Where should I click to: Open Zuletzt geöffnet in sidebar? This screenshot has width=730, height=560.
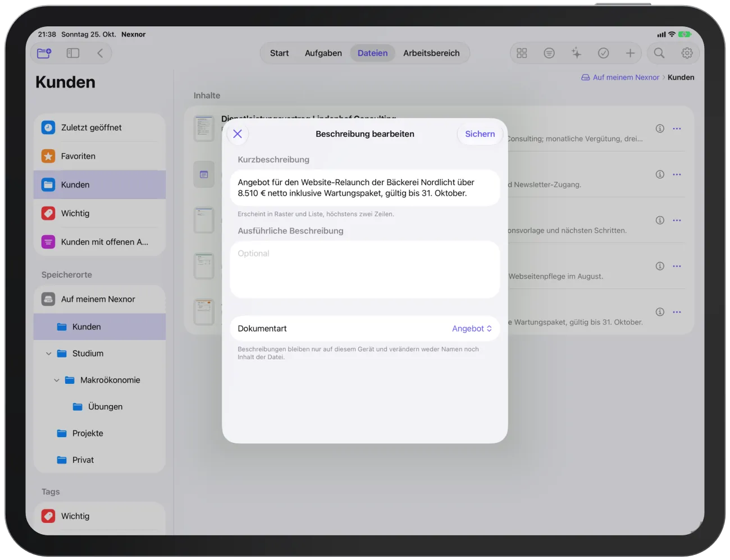(x=99, y=128)
